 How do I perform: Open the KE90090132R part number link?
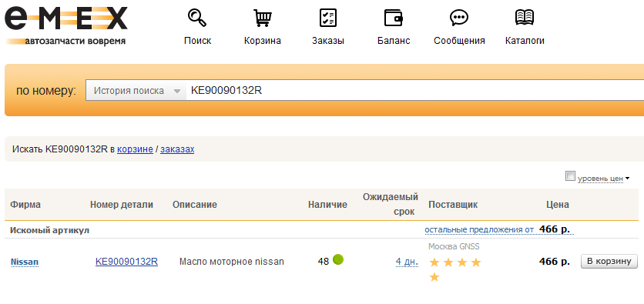(x=126, y=262)
